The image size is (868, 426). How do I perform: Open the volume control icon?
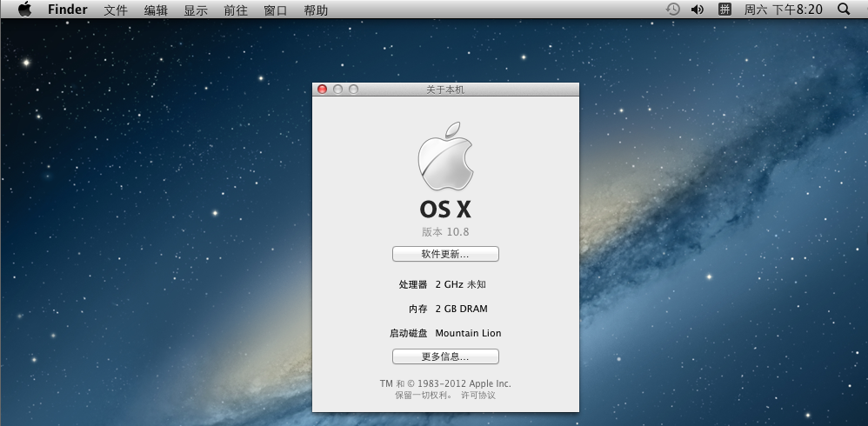697,10
